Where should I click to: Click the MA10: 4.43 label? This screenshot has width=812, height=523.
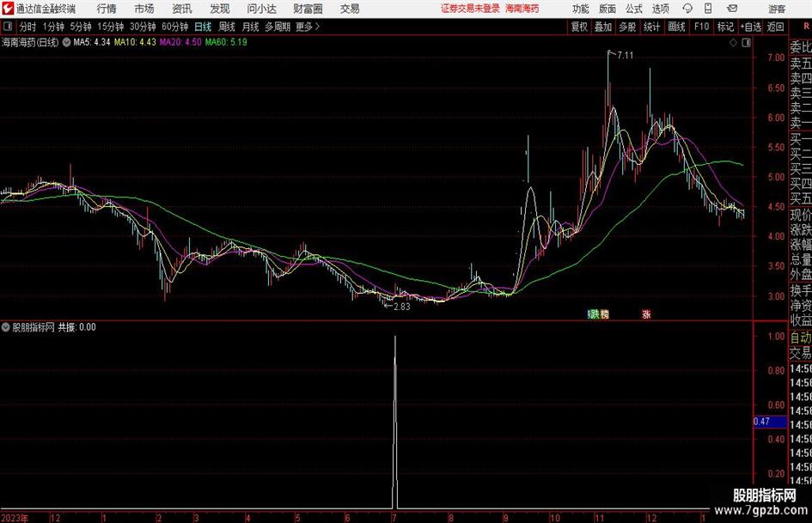[x=135, y=42]
